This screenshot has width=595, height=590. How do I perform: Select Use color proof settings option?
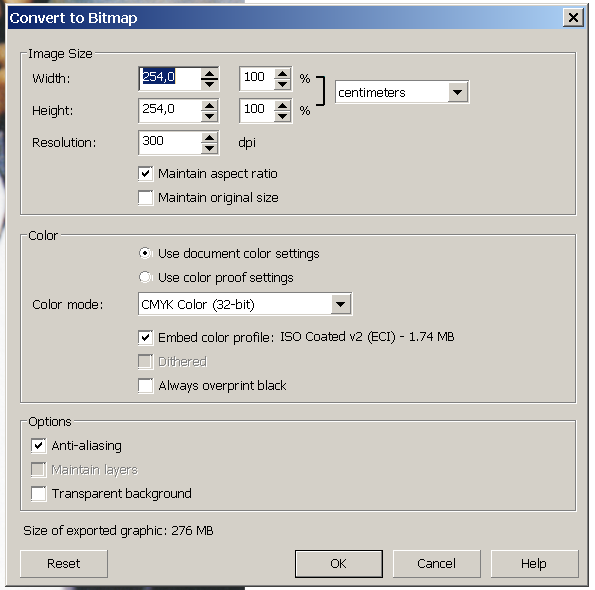click(x=145, y=277)
